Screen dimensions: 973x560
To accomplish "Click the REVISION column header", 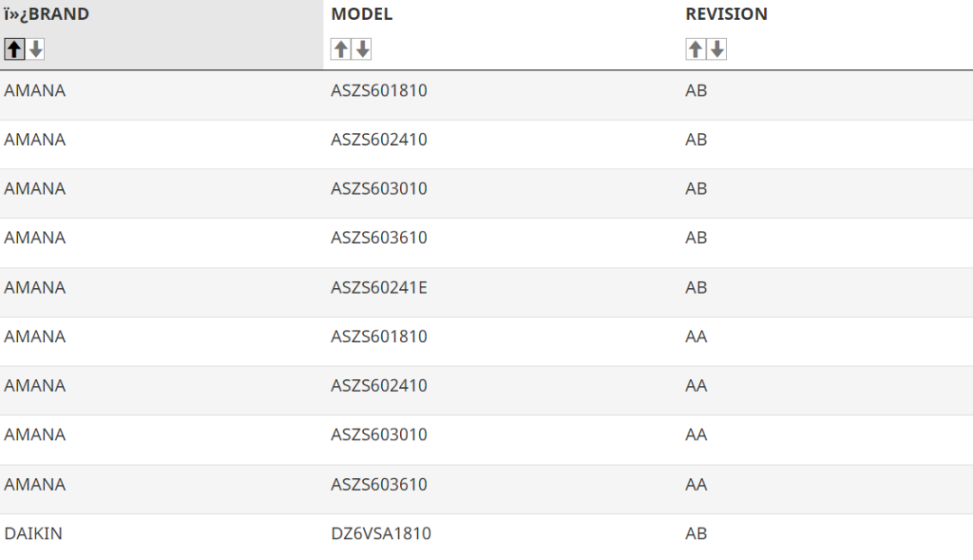I will [726, 14].
